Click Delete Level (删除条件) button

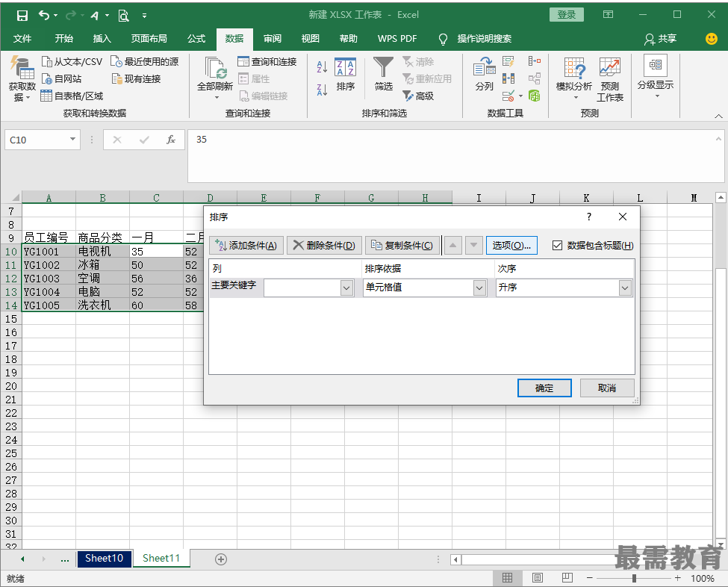[324, 245]
